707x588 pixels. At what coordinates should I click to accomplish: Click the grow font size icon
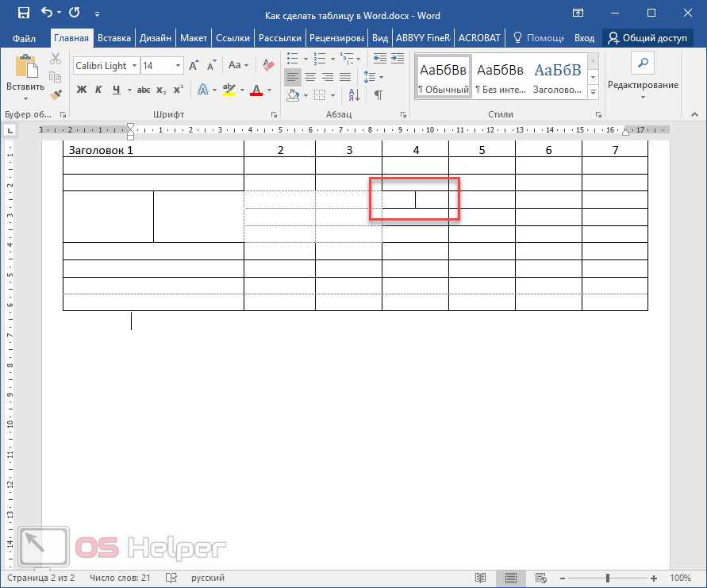[x=195, y=66]
